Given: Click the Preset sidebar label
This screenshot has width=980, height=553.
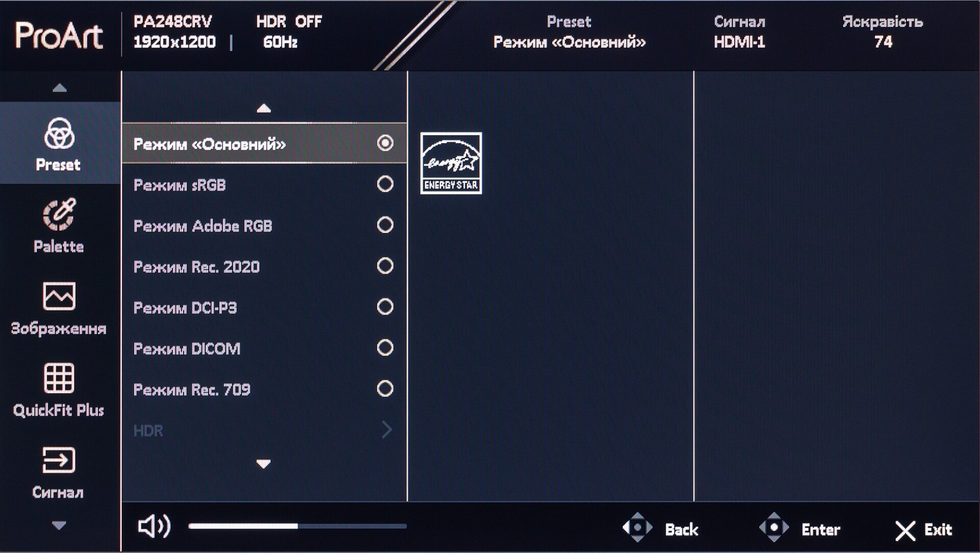Looking at the screenshot, I should tap(58, 165).
